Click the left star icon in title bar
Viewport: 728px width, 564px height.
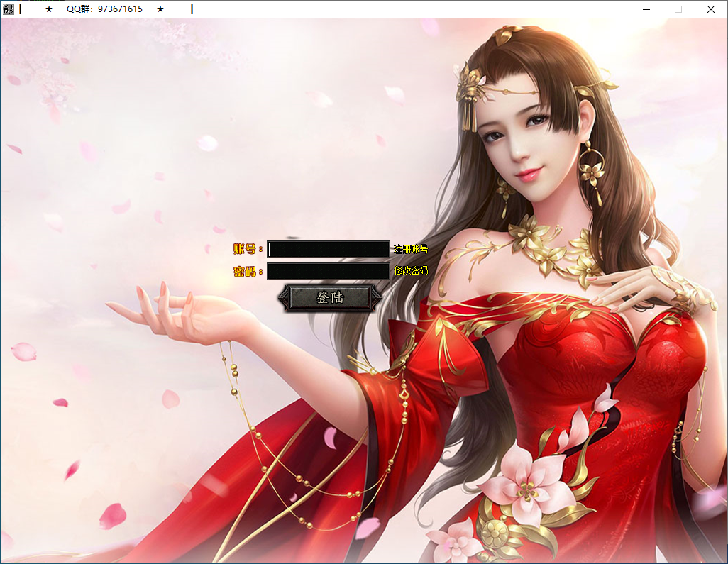tap(49, 9)
